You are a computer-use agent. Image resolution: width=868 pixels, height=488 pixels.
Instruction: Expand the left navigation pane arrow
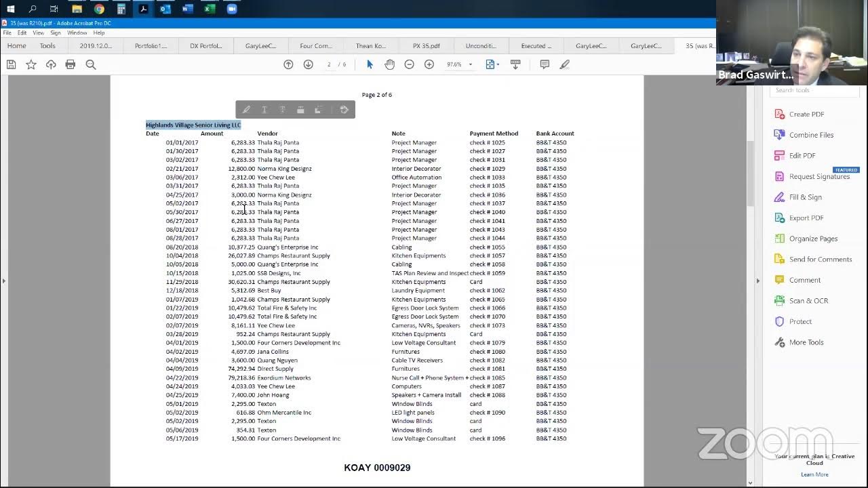[x=3, y=280]
